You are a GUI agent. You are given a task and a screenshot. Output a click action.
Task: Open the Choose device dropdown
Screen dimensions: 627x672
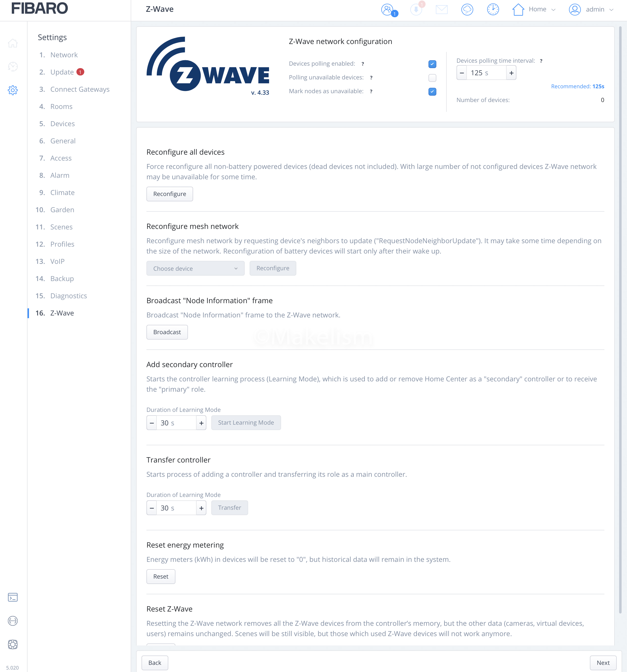[x=195, y=269]
